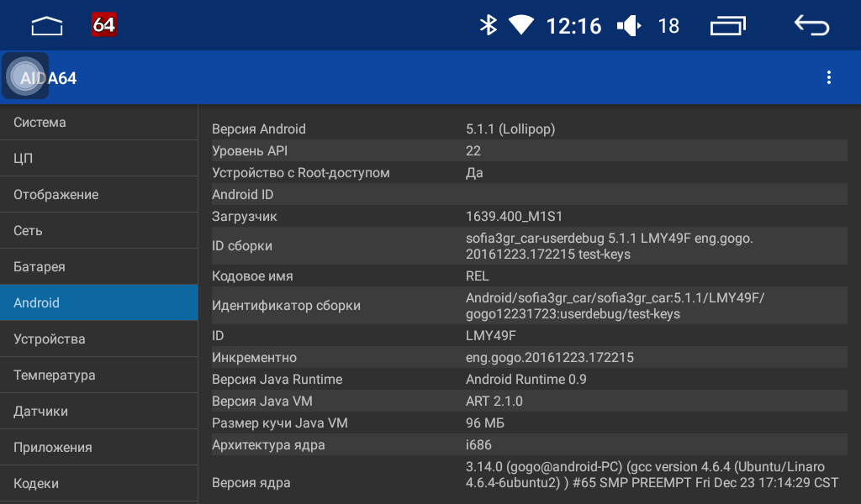View the Температура section
The height and width of the screenshot is (504, 861).
tap(98, 375)
